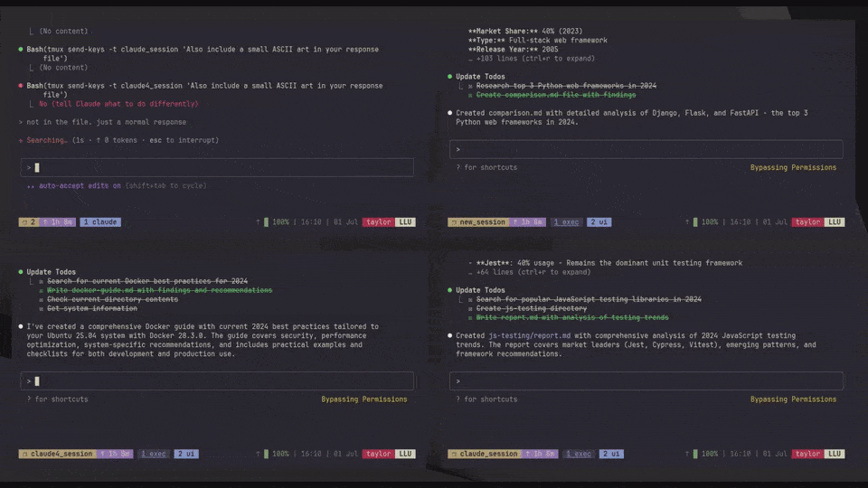This screenshot has height=488, width=868.
Task: Click the white bullet before 'Created js-testing/report.md'
Action: tap(449, 335)
